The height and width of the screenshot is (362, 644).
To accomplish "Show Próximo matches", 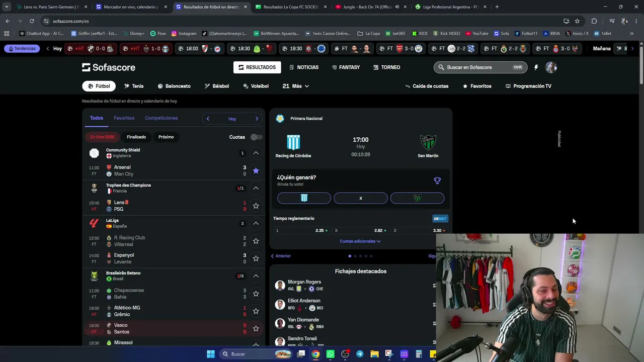I will (x=166, y=137).
